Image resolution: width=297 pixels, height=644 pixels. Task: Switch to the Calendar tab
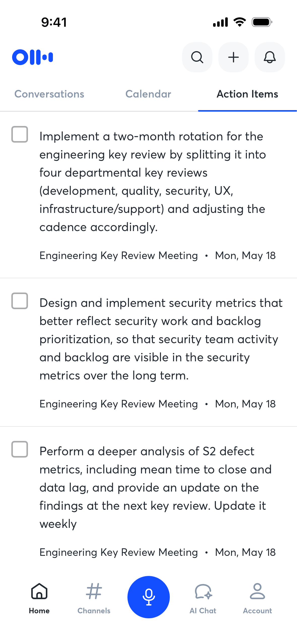148,94
